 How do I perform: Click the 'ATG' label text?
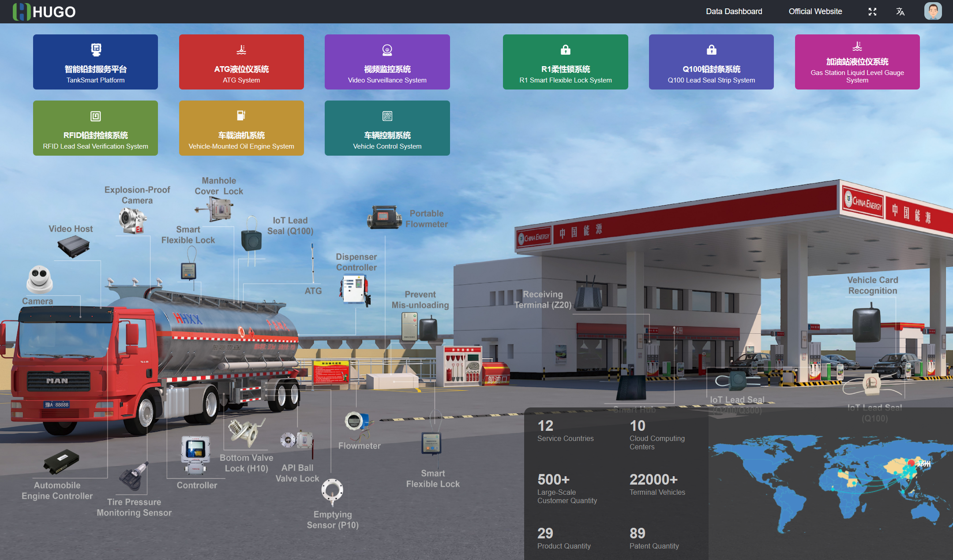click(313, 291)
